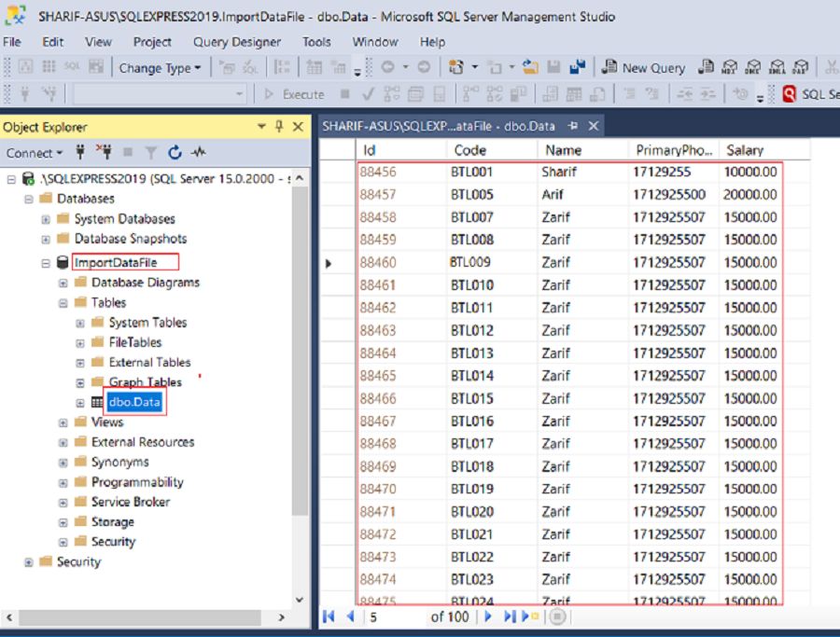Select the dbo.Data document tab
This screenshot has width=840, height=637.
point(439,126)
